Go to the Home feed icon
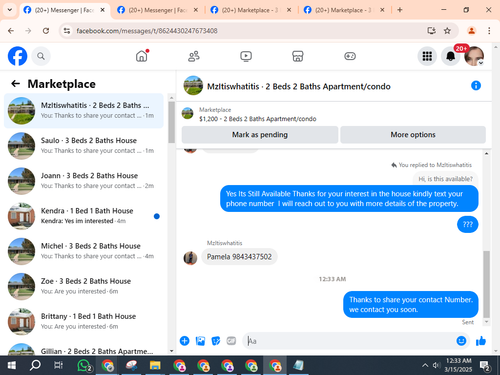Viewport: 500px width, 375px height. coord(142,56)
